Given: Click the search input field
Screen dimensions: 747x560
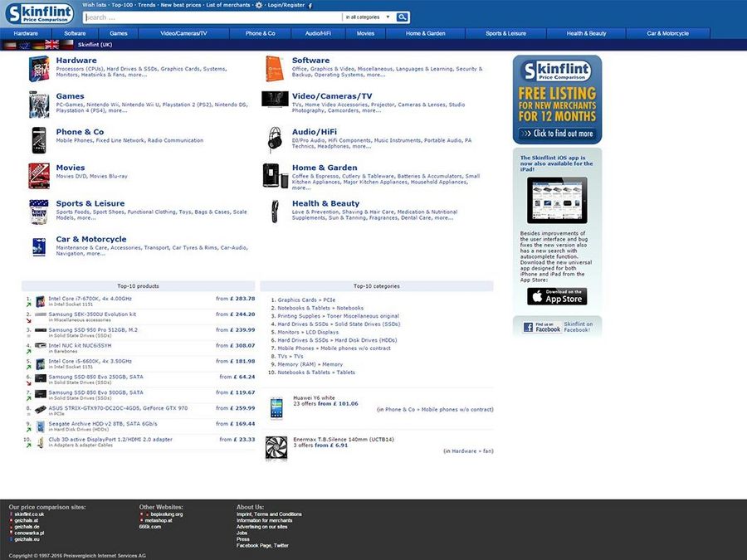Looking at the screenshot, I should [212, 17].
